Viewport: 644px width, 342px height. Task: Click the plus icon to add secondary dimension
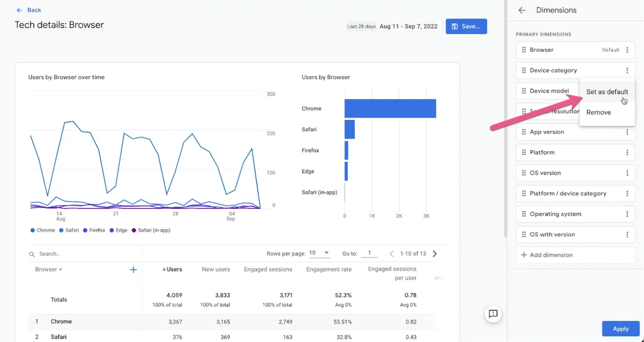coord(134,269)
